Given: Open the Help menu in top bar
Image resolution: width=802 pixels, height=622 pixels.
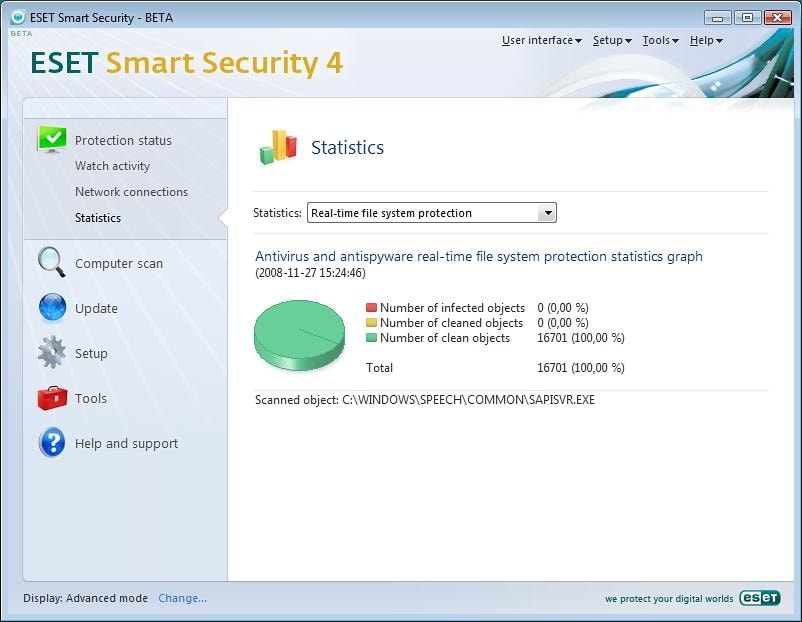Looking at the screenshot, I should [x=706, y=40].
